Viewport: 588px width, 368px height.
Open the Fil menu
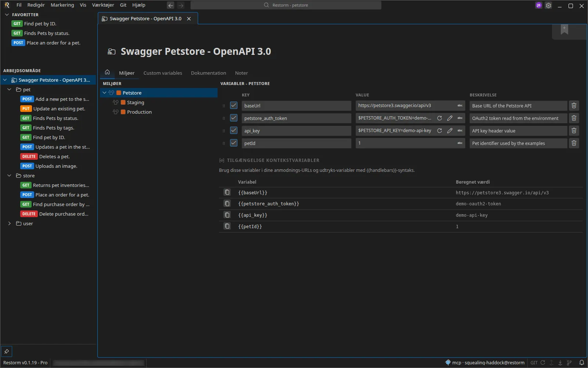coord(19,5)
